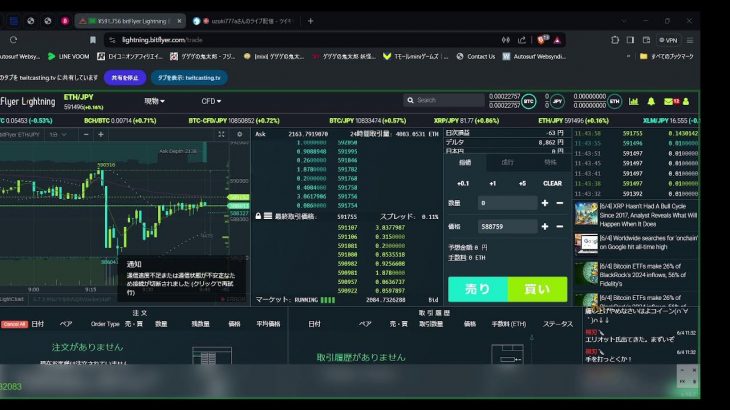Close the bitFlyer Lightning tab
The height and width of the screenshot is (410, 730).
tap(179, 21)
